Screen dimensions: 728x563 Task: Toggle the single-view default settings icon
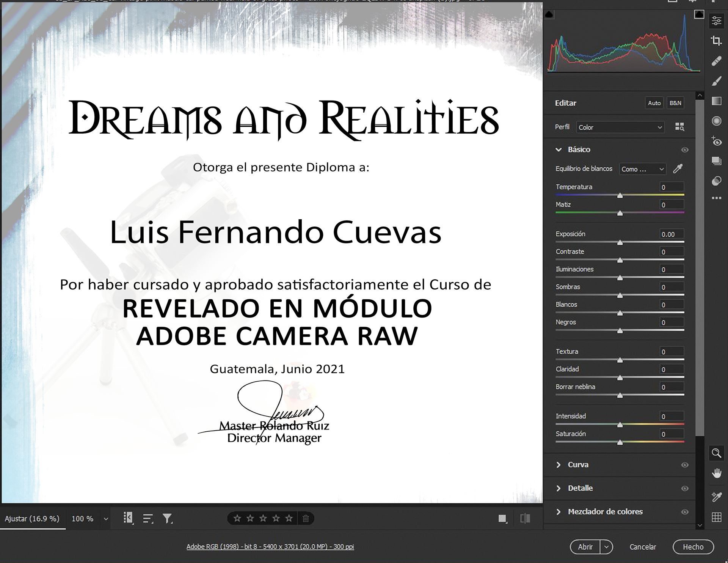(503, 519)
